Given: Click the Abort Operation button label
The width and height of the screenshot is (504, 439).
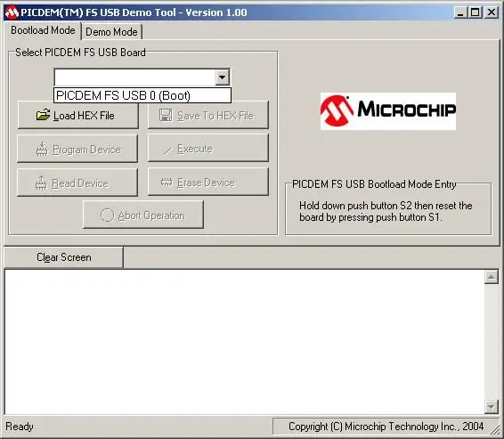Looking at the screenshot, I should [151, 215].
